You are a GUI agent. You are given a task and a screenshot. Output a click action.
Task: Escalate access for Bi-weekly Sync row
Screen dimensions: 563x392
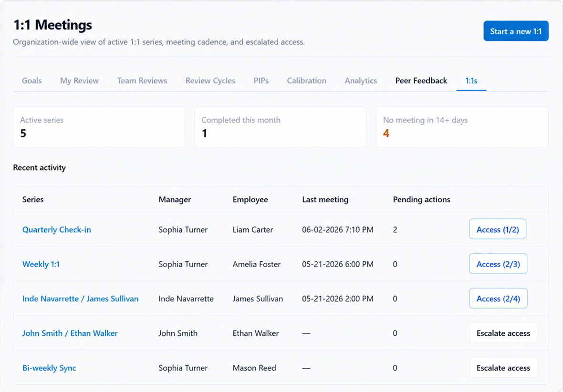pyautogui.click(x=503, y=367)
